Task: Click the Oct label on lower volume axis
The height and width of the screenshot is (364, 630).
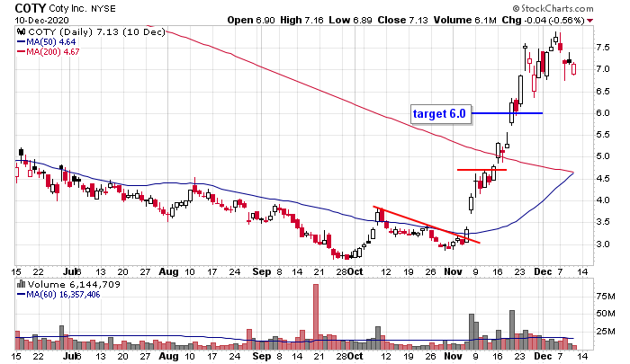Action: [355, 356]
